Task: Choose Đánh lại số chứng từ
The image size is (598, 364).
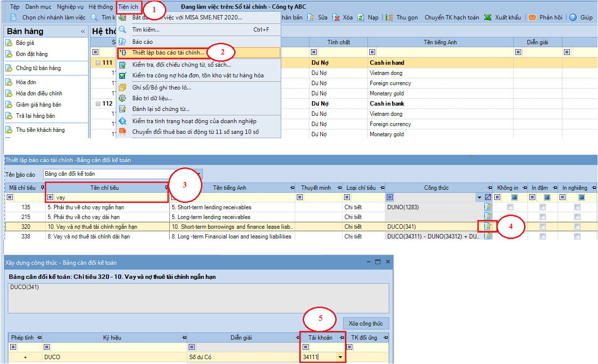Action: coord(199,109)
